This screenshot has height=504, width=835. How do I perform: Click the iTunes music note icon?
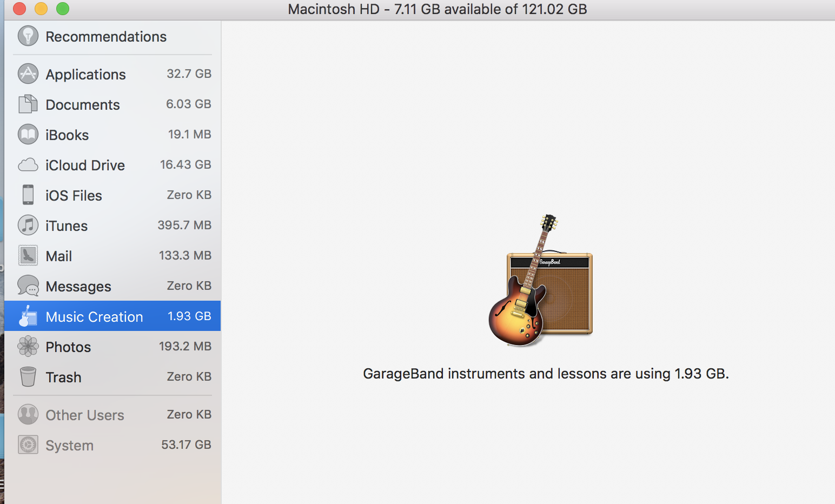click(28, 225)
